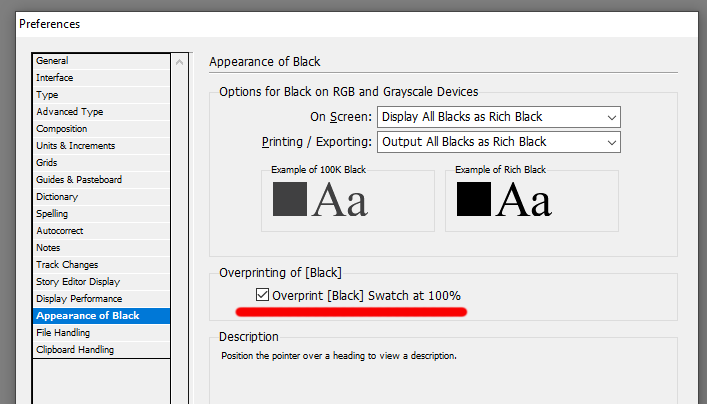This screenshot has height=404, width=707.
Task: Open the Grids category
Action: pyautogui.click(x=49, y=163)
